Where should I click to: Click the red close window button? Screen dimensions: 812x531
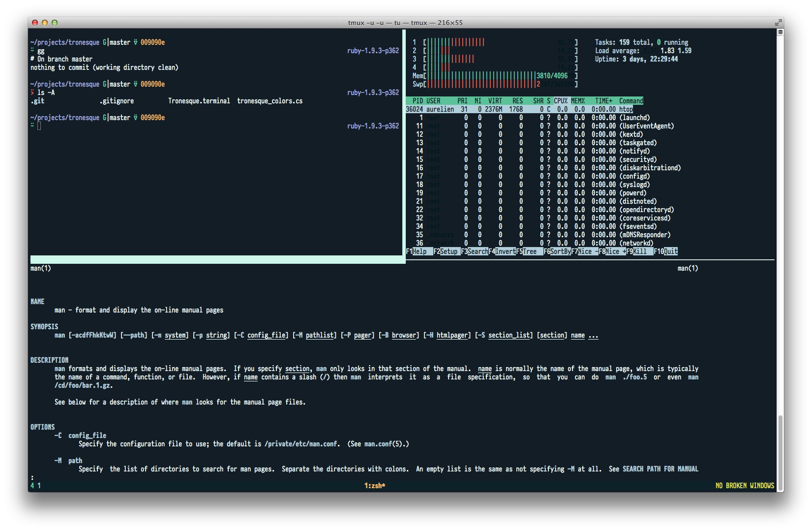[35, 23]
